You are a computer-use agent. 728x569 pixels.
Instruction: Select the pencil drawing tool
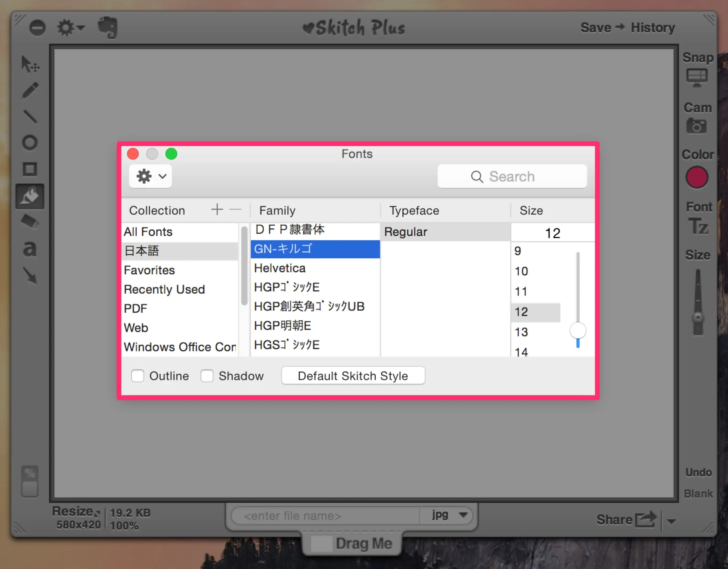(x=30, y=90)
